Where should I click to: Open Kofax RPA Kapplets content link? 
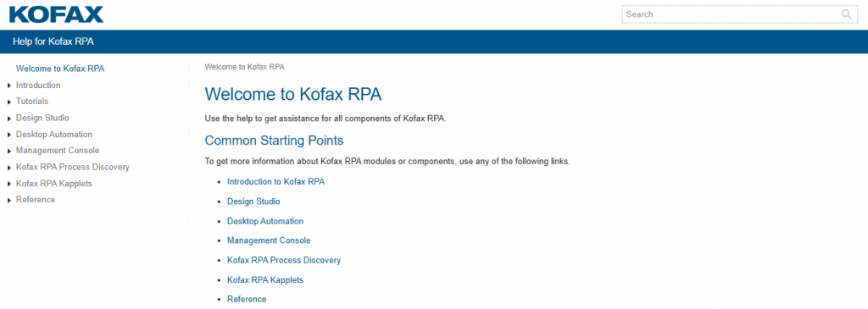point(265,279)
